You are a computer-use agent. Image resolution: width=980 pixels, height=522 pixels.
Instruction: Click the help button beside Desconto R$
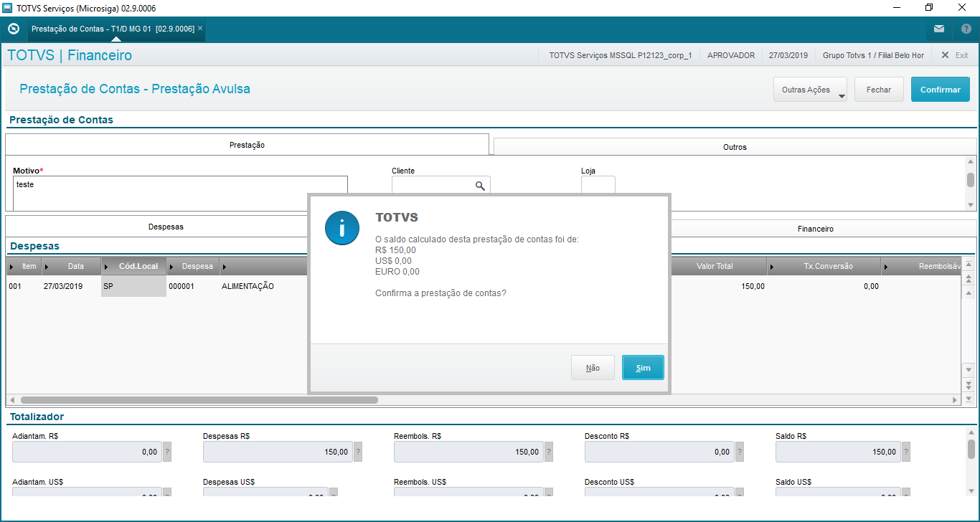740,452
